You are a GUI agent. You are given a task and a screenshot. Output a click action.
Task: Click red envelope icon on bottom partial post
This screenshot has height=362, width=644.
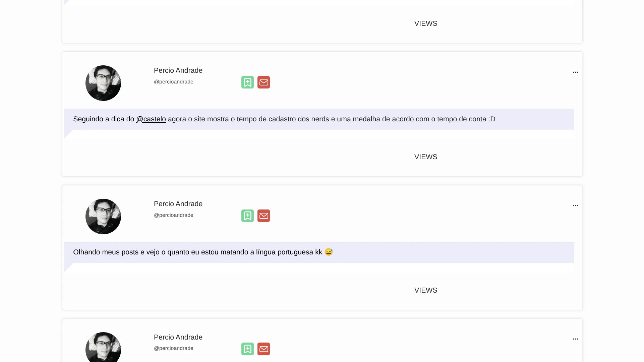pos(264,349)
